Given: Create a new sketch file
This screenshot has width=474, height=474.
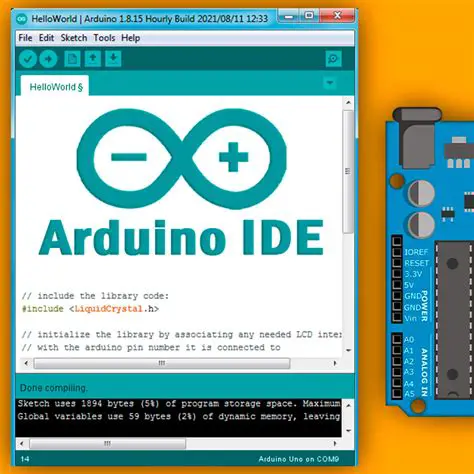Looking at the screenshot, I should pos(72,59).
